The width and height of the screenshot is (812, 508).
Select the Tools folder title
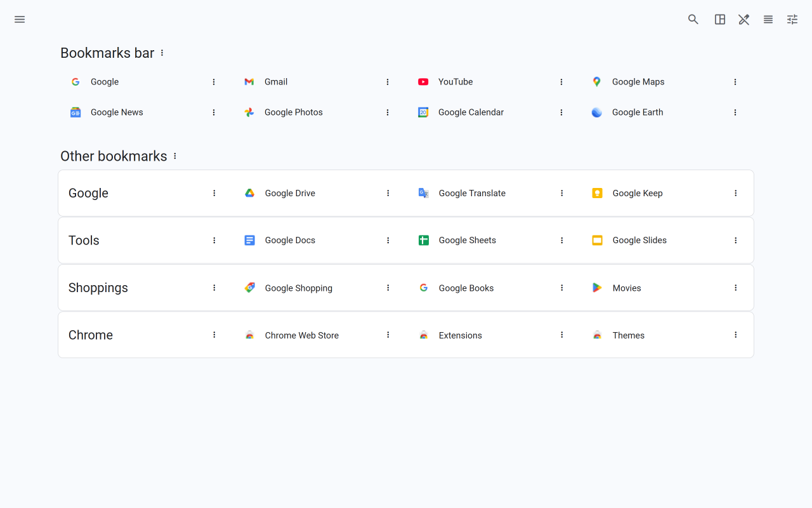pyautogui.click(x=84, y=241)
